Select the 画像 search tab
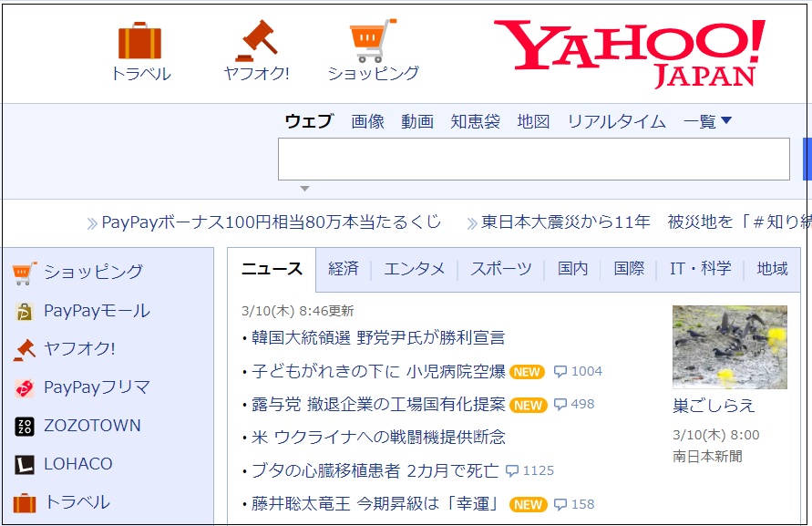Screen dimensions: 812x526 pos(367,121)
